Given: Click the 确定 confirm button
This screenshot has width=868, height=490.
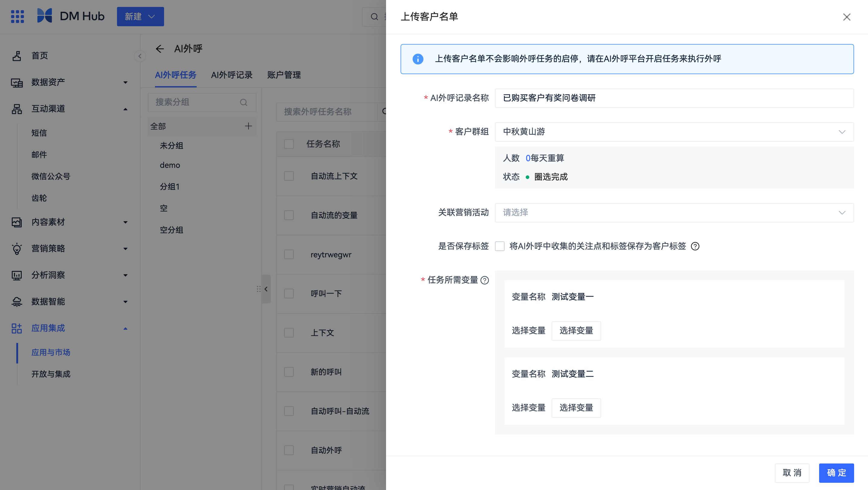Looking at the screenshot, I should [836, 473].
